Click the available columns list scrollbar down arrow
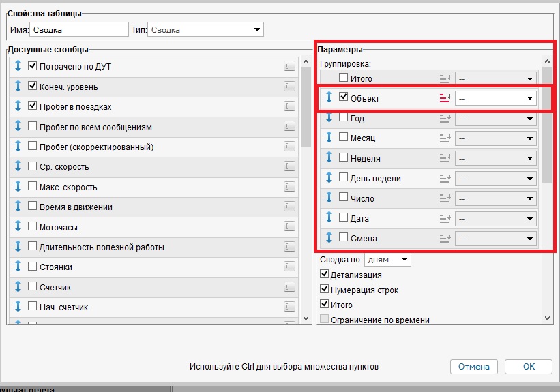Screen dimensions: 560x392 click(306, 318)
